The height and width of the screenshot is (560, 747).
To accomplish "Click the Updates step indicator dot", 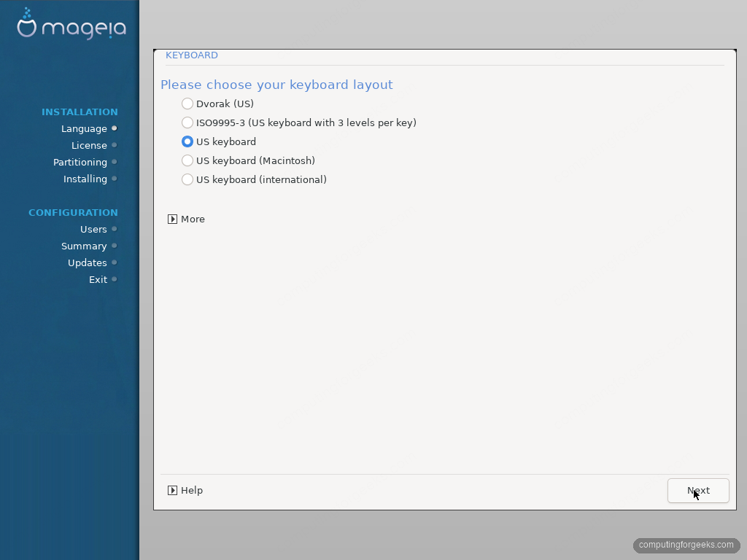I will (x=115, y=262).
